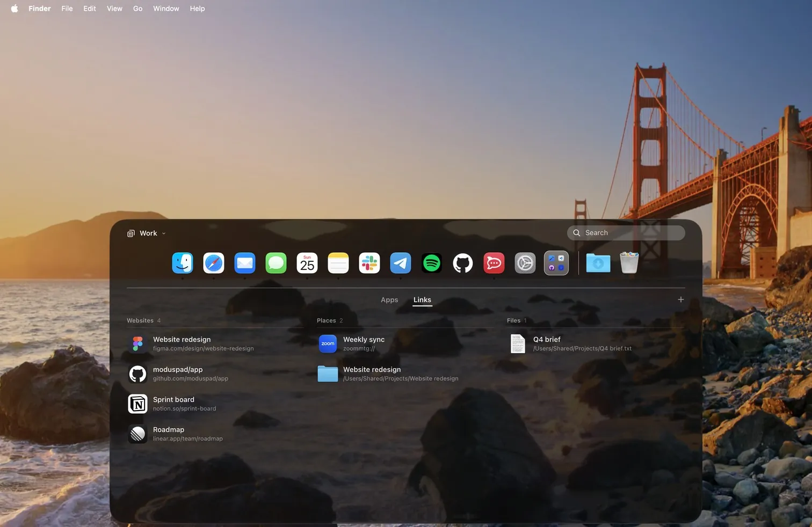Open the Downloads folder in the dock

click(598, 263)
